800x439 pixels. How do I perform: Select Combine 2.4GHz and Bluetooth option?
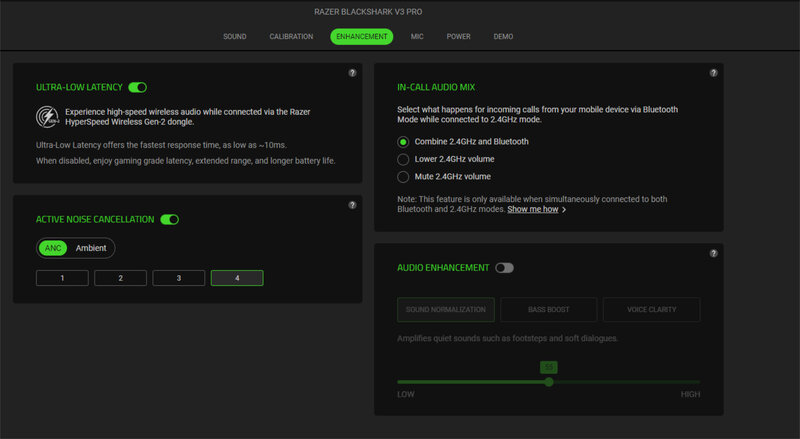(403, 142)
